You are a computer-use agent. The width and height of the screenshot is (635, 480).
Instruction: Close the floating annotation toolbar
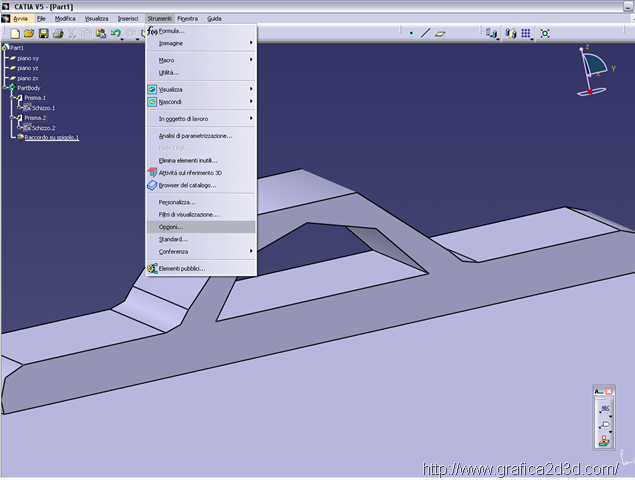coord(609,391)
